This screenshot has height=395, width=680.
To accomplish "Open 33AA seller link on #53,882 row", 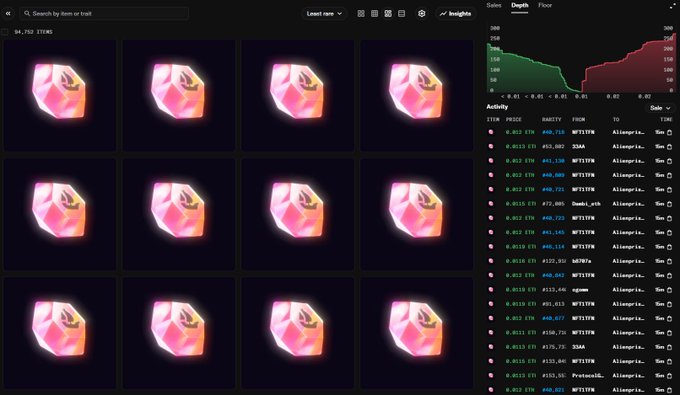I will (x=578, y=147).
